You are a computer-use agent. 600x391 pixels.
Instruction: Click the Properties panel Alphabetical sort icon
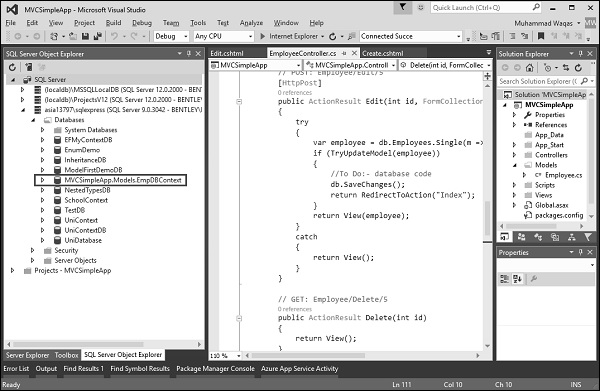coord(518,279)
